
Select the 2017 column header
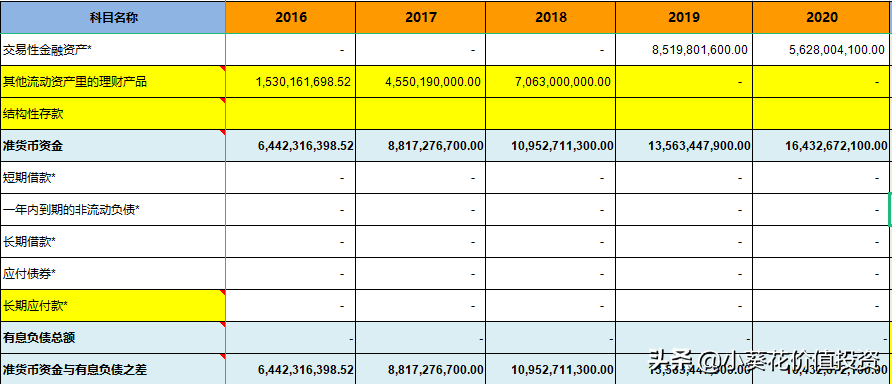[x=421, y=17]
